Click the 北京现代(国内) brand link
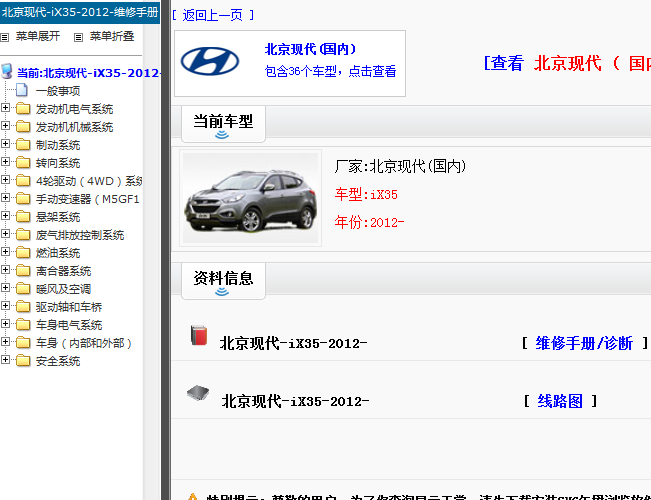Screen dimensions: 651x500 pyautogui.click(x=311, y=49)
